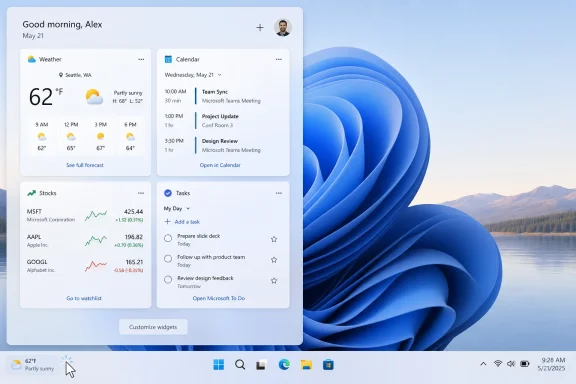Open taskbar Search

[x=240, y=365]
